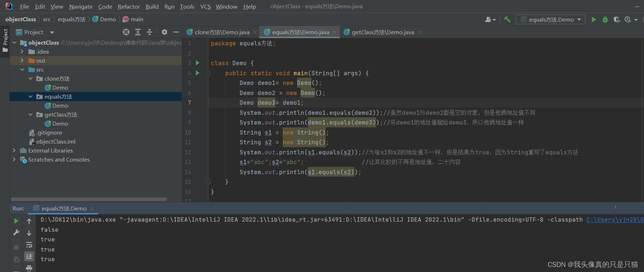Hide the Project panel with the minus icon
The height and width of the screenshot is (272, 644).
click(176, 32)
